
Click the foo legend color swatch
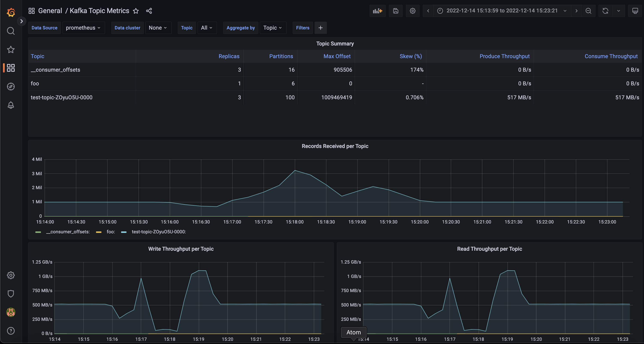pyautogui.click(x=99, y=232)
